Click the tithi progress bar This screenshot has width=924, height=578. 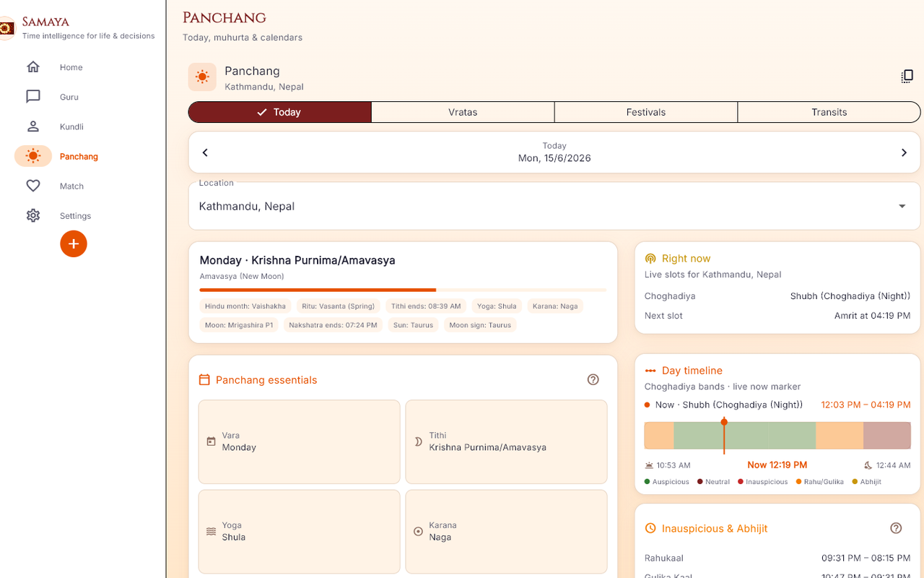[403, 290]
